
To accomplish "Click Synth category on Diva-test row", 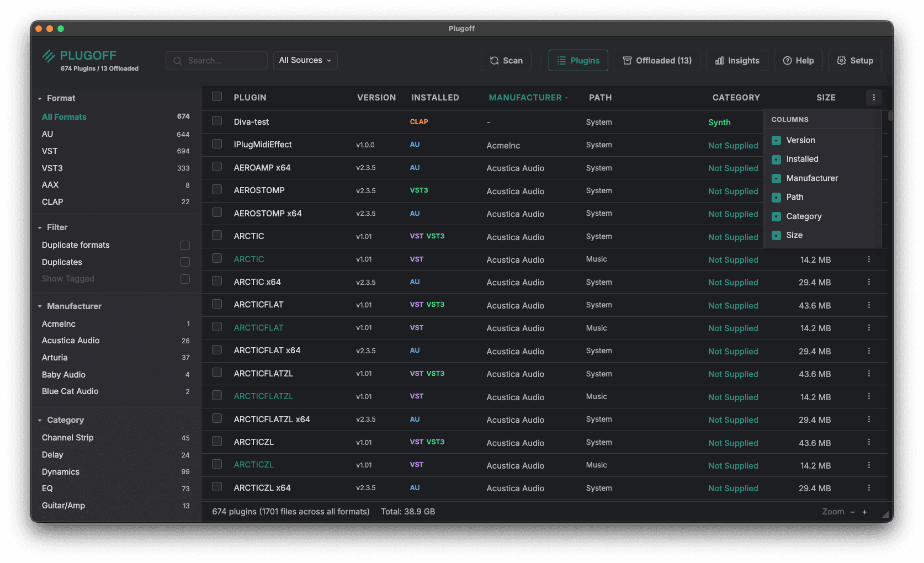I will point(719,123).
